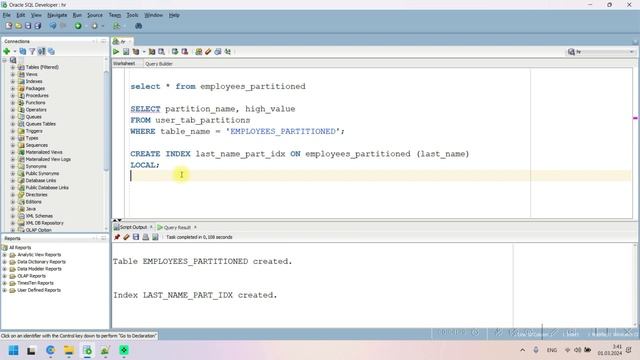Select the All Reports root item

(20, 248)
